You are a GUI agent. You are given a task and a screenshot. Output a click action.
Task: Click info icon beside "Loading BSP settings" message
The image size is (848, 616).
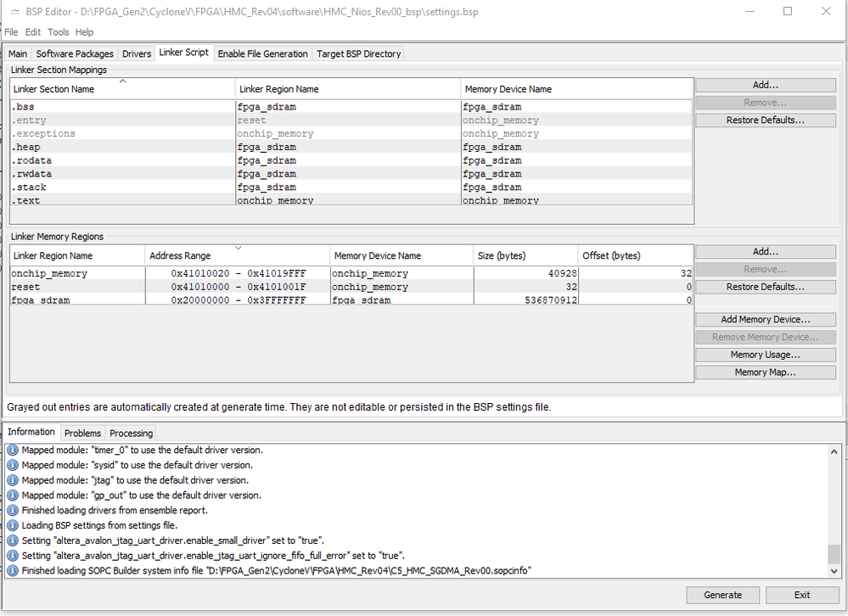pyautogui.click(x=13, y=525)
